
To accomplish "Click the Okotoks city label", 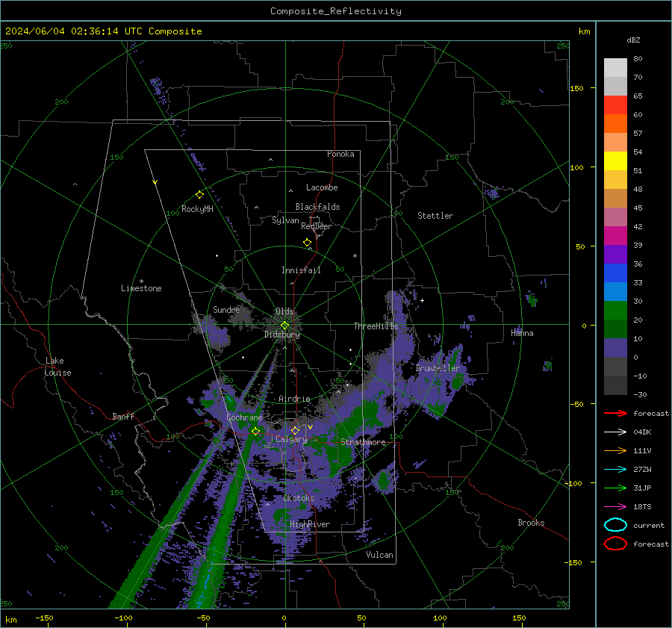I will pyautogui.click(x=299, y=499).
